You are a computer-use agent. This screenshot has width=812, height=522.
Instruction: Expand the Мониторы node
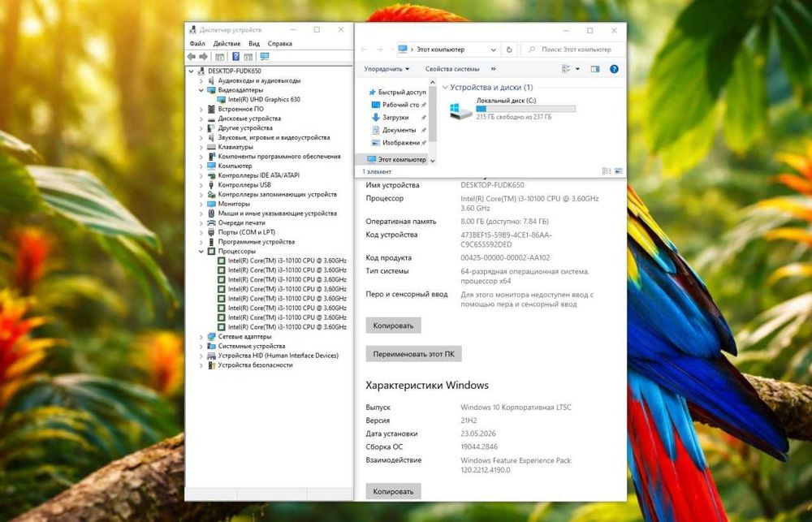(x=201, y=204)
